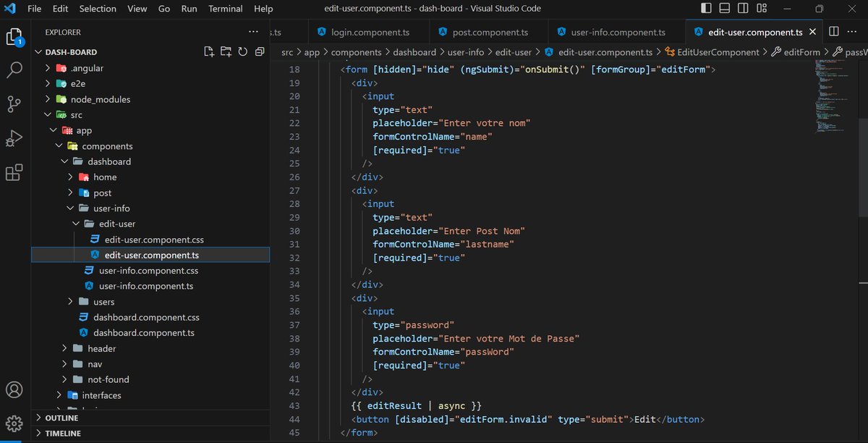
Task: Open the Accounts icon in activity bar
Action: coord(14,389)
